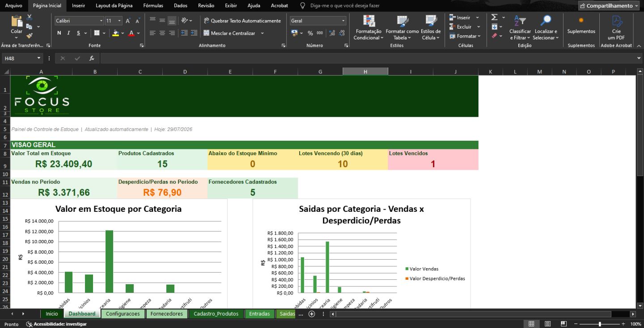
Task: Click the AutoSum sigma icon
Action: (x=494, y=17)
